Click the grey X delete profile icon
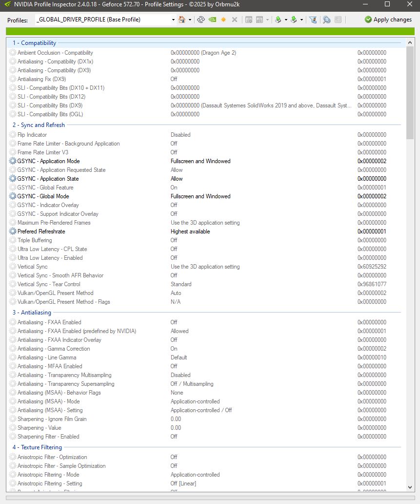Screen dimensions: 420x504 pyautogui.click(x=235, y=20)
